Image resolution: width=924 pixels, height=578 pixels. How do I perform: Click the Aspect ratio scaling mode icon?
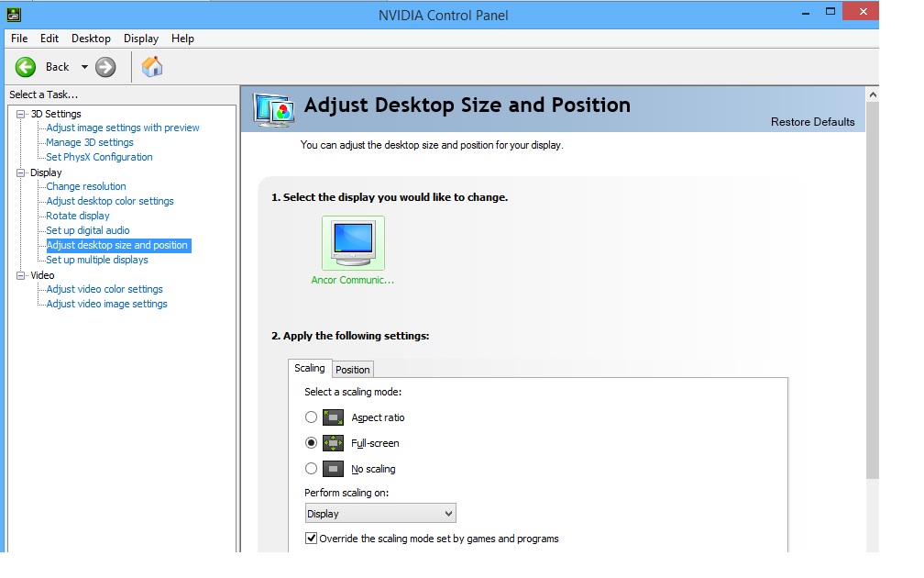333,417
